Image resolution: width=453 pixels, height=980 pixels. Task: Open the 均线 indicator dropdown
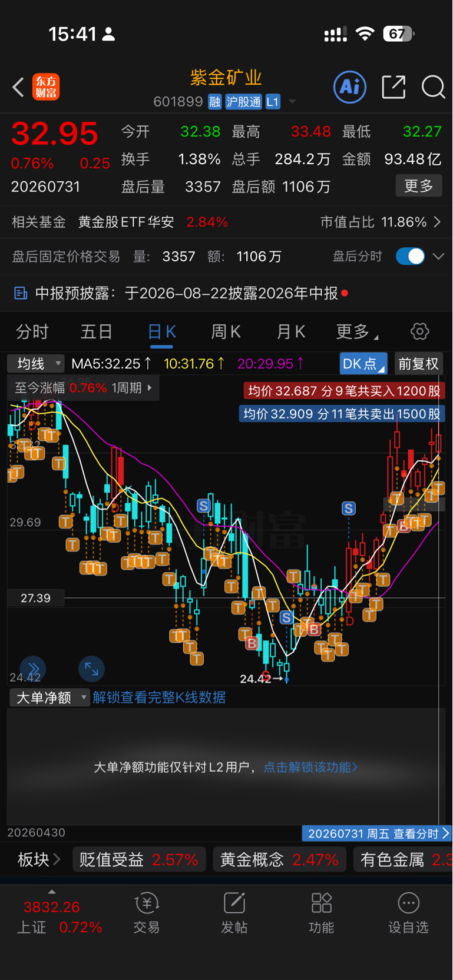35,364
